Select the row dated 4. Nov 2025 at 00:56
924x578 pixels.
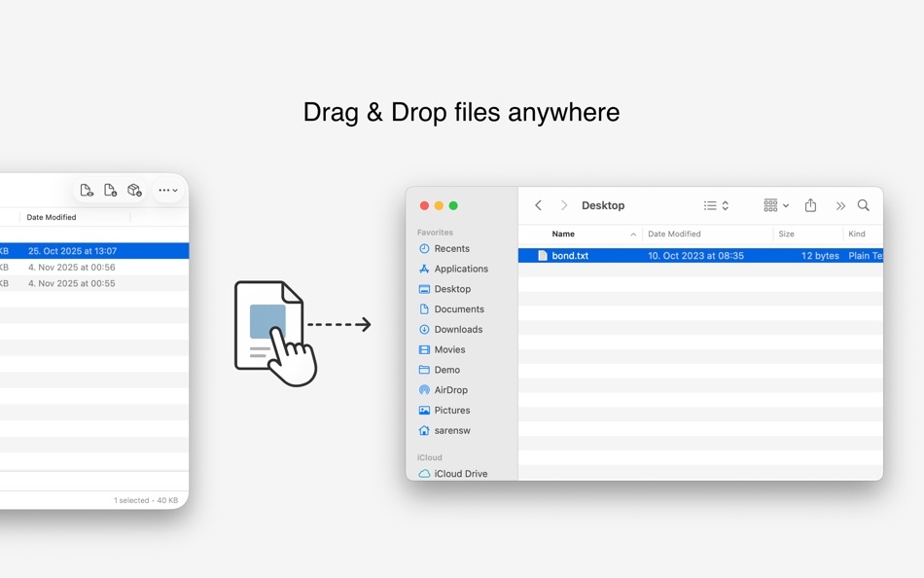[94, 268]
